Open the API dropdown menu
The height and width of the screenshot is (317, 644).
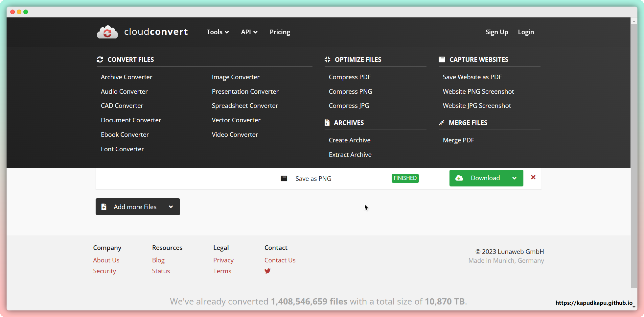point(249,32)
